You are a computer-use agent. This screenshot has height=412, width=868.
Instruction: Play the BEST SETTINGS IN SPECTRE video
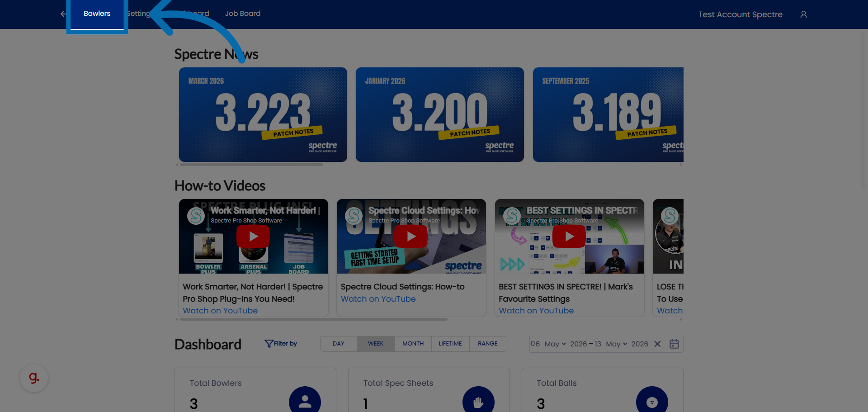point(569,237)
